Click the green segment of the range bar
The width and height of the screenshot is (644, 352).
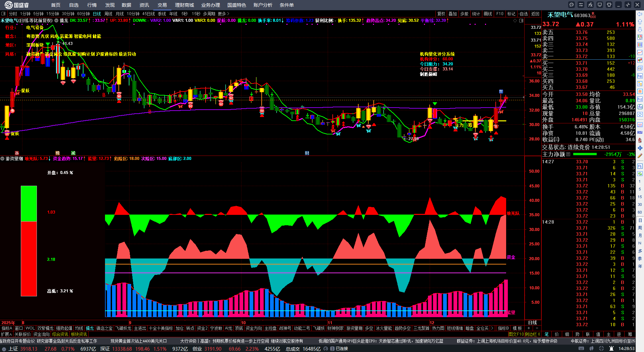(x=29, y=203)
